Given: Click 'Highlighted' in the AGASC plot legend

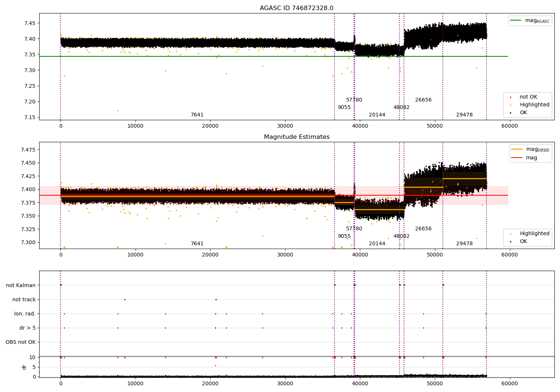Looking at the screenshot, I should tap(534, 105).
